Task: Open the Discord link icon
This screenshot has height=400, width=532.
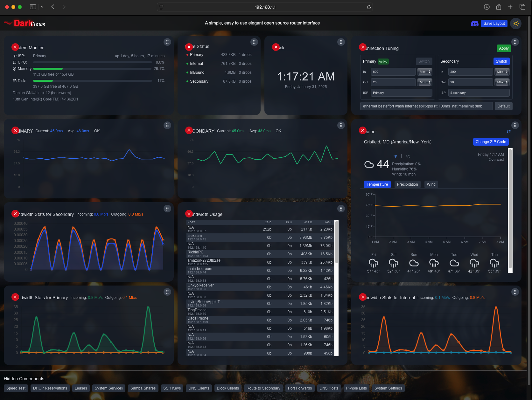Action: pyautogui.click(x=474, y=24)
